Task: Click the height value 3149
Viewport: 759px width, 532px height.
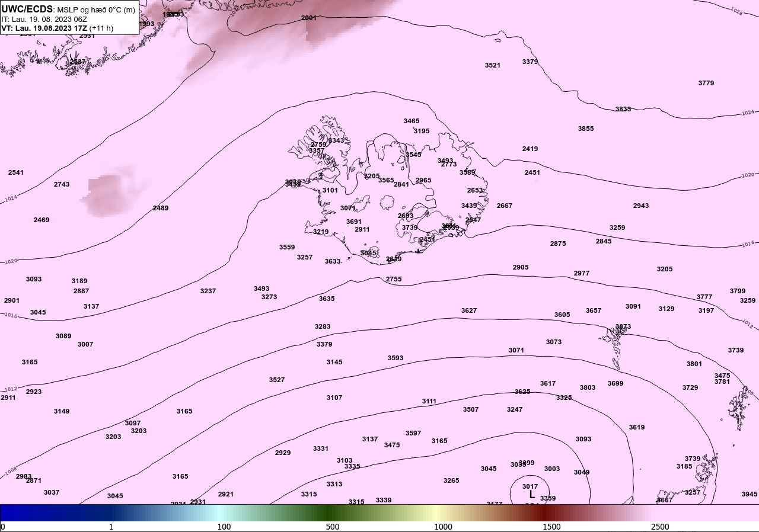Action: [x=62, y=411]
